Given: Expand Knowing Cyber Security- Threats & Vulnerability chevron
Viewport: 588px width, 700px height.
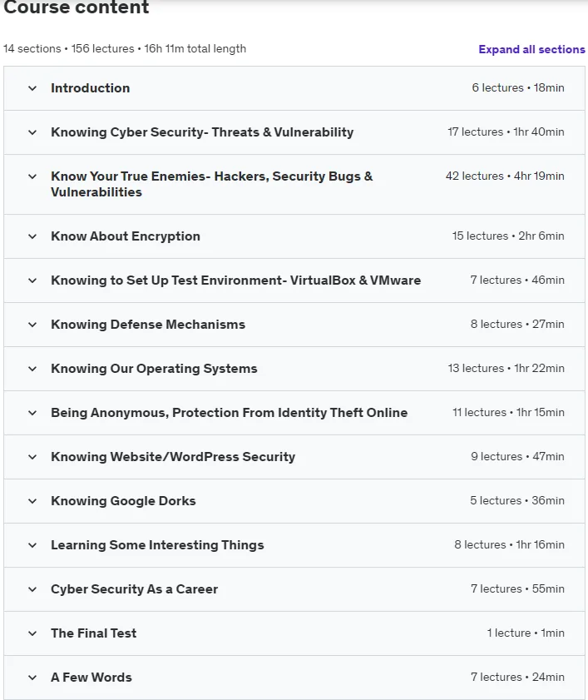Looking at the screenshot, I should (32, 132).
